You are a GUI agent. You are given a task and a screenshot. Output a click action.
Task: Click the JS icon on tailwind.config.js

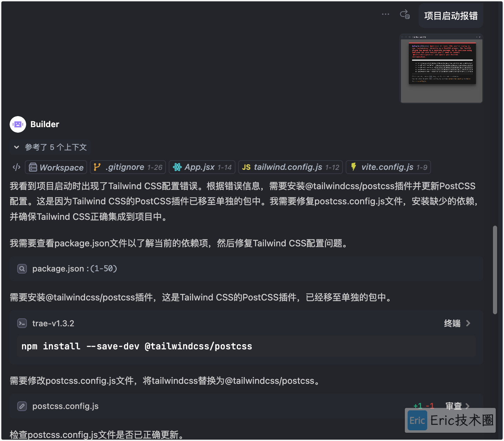coord(246,167)
